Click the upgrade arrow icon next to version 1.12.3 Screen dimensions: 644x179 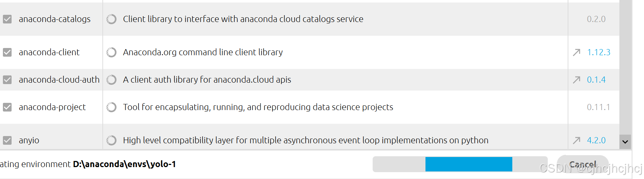(x=577, y=52)
